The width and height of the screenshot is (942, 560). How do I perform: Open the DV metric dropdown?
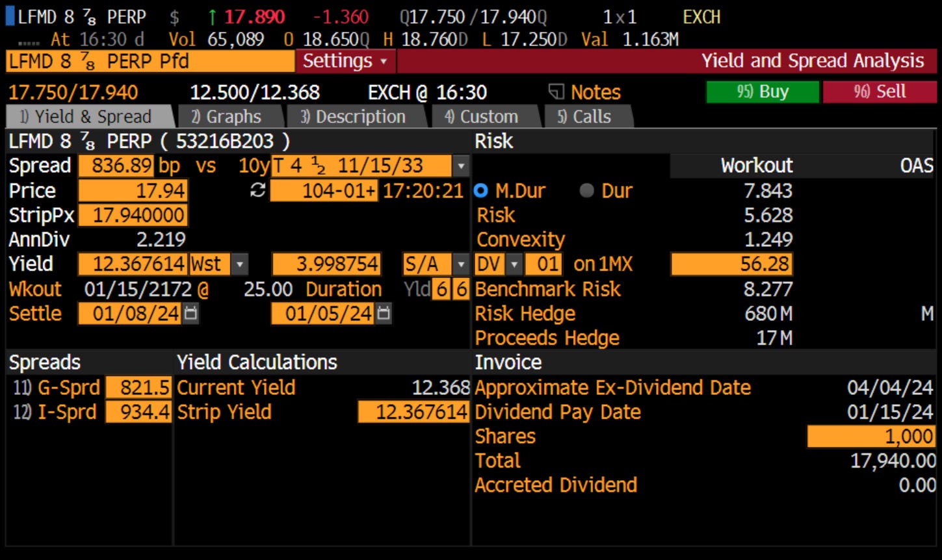point(513,264)
